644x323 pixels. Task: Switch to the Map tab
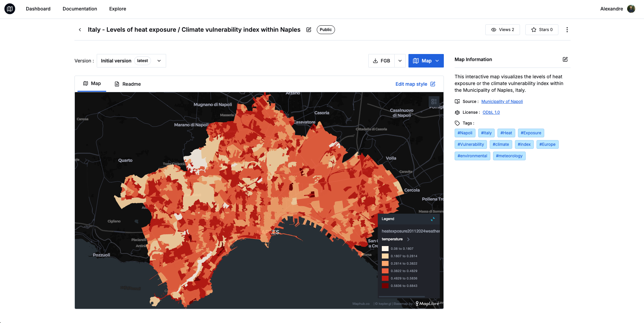[92, 83]
